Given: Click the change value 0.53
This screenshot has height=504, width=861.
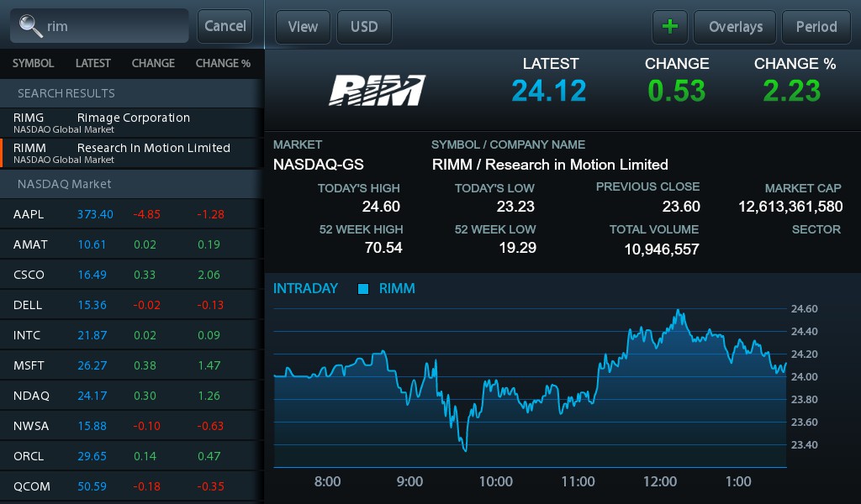Looking at the screenshot, I should pos(677,91).
